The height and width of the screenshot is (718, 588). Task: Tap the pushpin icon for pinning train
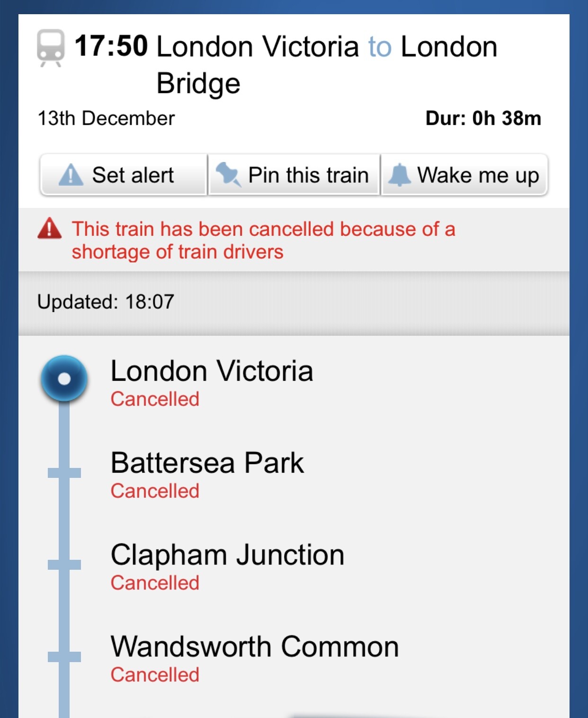pos(228,174)
